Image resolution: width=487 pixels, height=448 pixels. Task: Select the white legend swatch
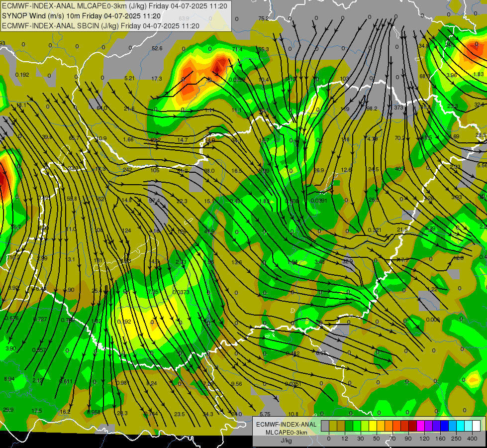click(x=477, y=426)
